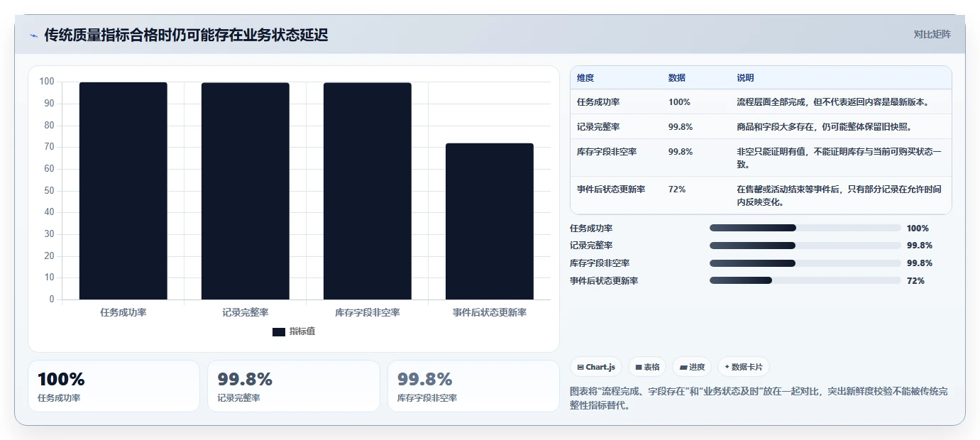Click the y-axis tick label 70
The image size is (980, 440).
49,147
